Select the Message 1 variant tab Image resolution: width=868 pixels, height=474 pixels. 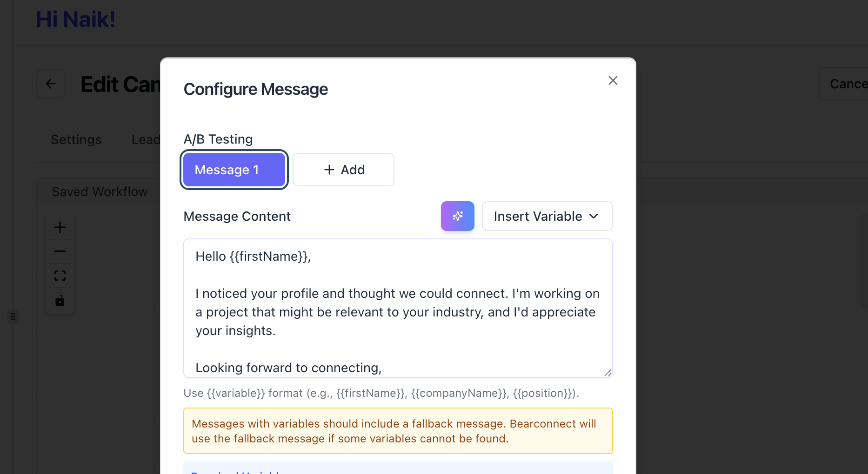coord(234,170)
